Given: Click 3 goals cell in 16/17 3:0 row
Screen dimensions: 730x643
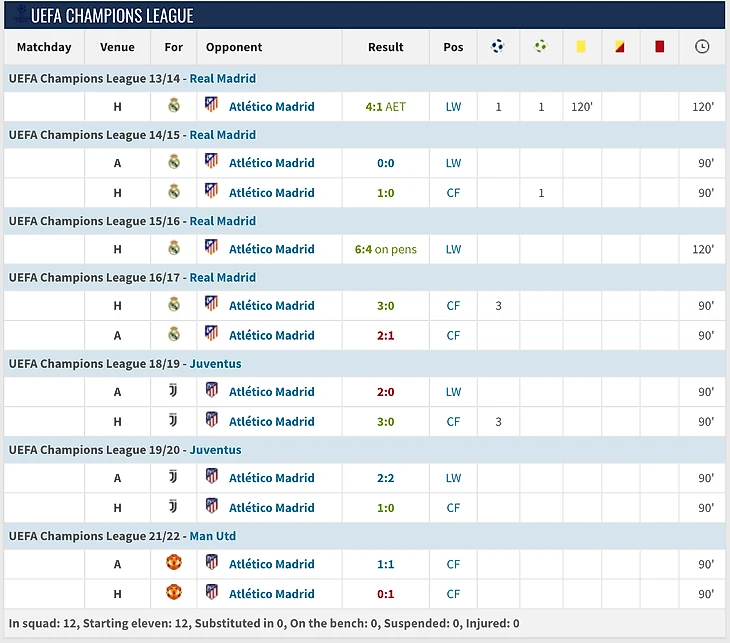Looking at the screenshot, I should point(498,305).
